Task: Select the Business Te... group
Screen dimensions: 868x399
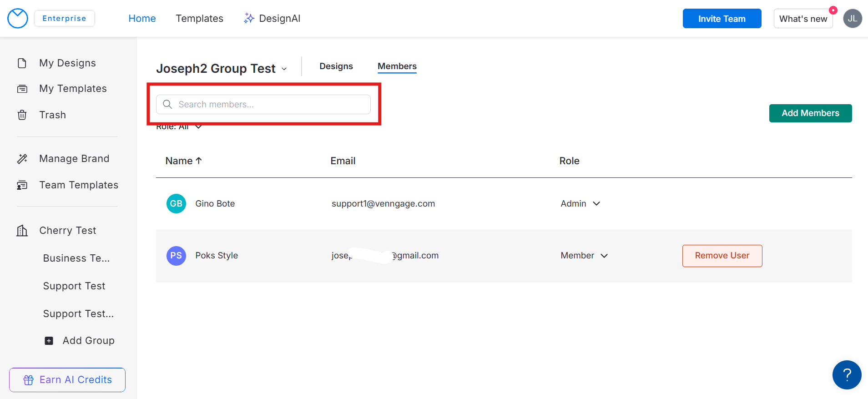Action: coord(76,258)
